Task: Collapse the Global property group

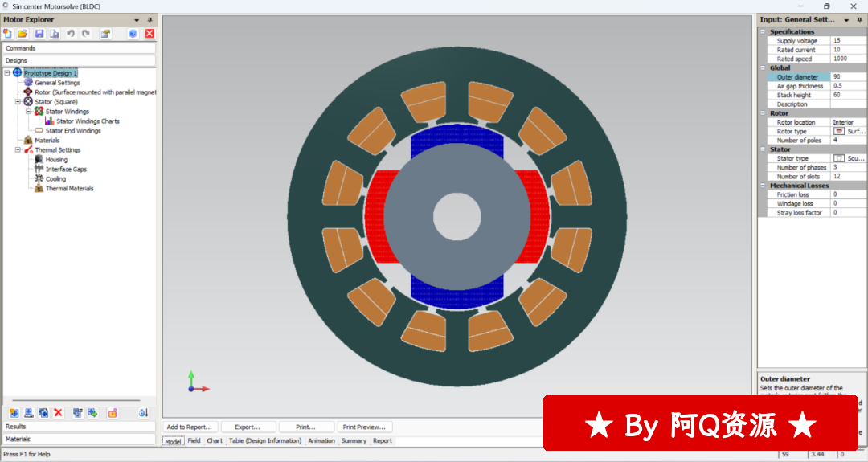Action: click(x=763, y=68)
